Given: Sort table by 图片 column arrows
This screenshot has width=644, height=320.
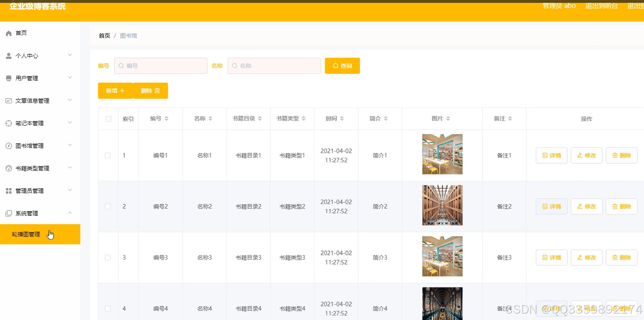Looking at the screenshot, I should pos(448,118).
